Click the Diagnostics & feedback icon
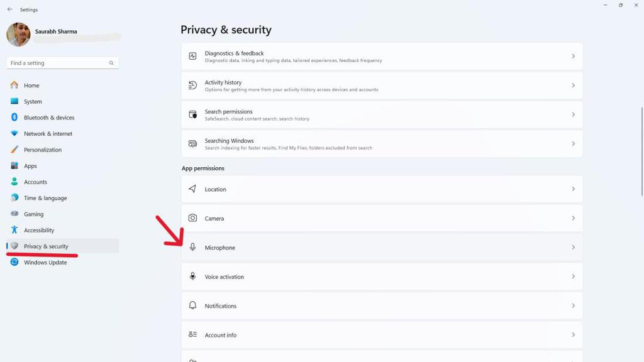 pos(192,56)
